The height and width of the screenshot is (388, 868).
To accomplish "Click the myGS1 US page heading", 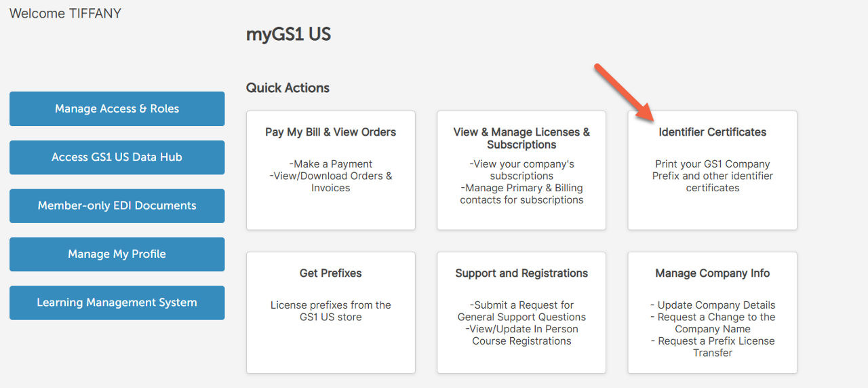I will (x=288, y=34).
